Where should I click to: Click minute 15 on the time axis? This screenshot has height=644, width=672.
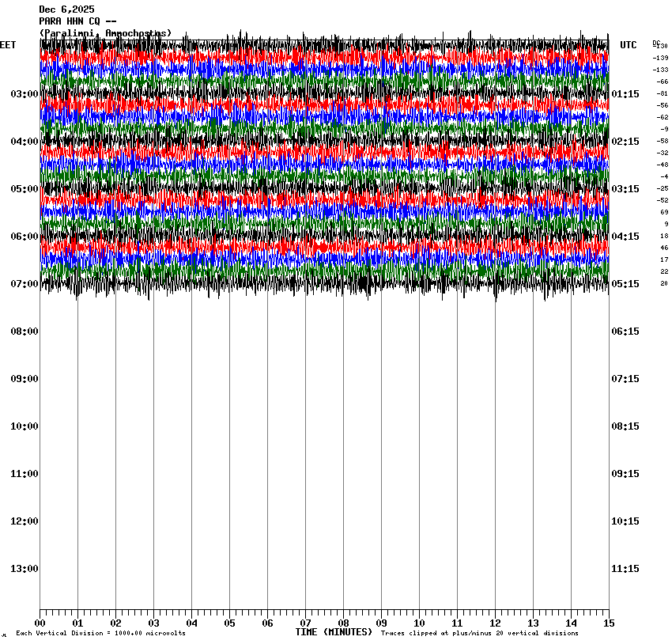point(609,623)
